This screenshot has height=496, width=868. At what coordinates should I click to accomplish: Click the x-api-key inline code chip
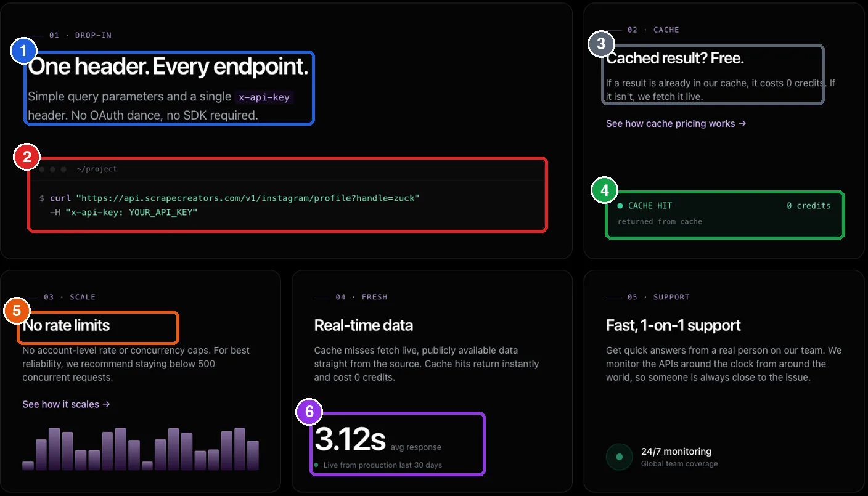pyautogui.click(x=264, y=97)
